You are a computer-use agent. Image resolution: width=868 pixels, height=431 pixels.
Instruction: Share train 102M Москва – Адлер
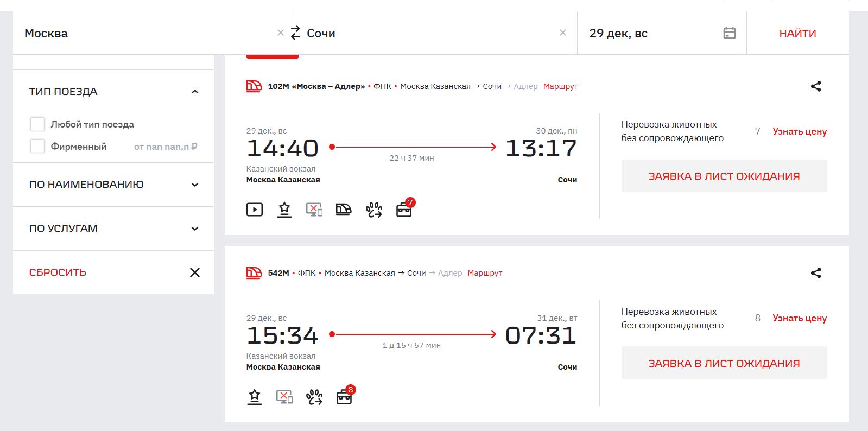(815, 86)
